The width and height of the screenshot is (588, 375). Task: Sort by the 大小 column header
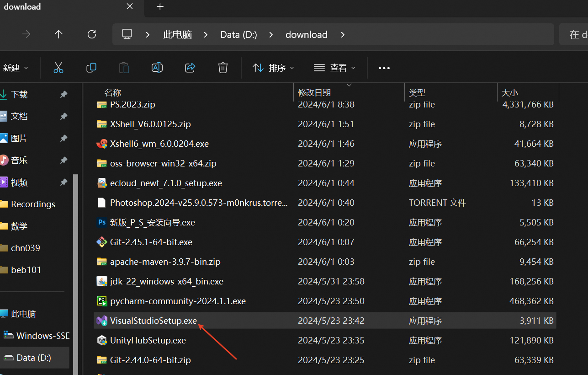510,92
